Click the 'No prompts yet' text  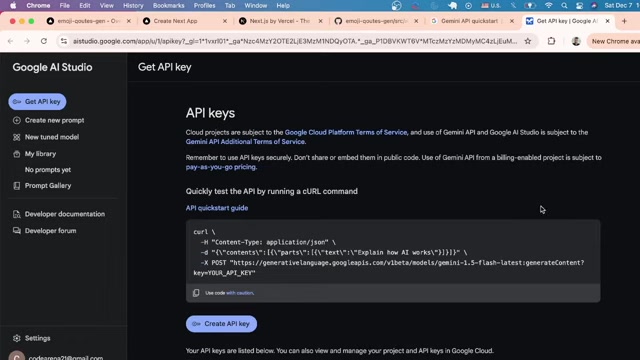(48, 170)
